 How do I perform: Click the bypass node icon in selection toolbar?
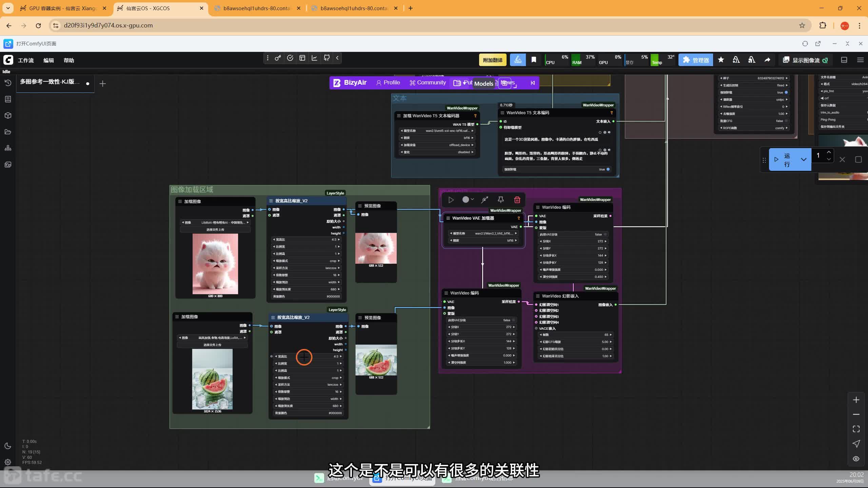click(x=485, y=200)
